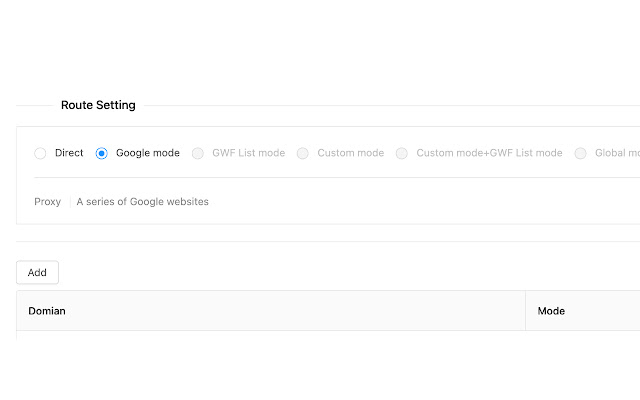Click the Route Setting section heading
Screen dimensions: 640x400
(x=98, y=105)
